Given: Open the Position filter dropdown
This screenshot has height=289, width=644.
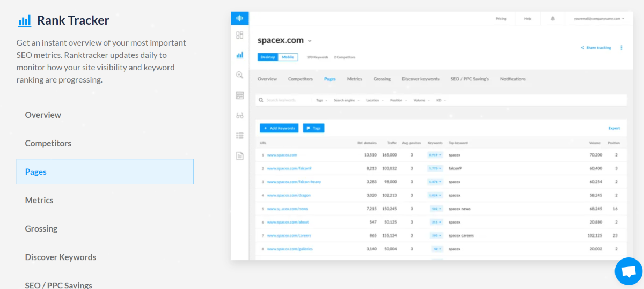Looking at the screenshot, I should click(398, 100).
